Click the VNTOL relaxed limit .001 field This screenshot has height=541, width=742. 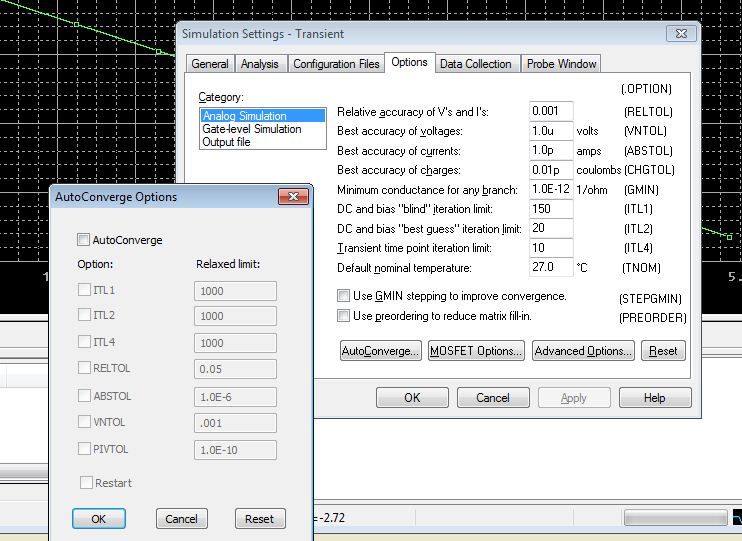(235, 423)
